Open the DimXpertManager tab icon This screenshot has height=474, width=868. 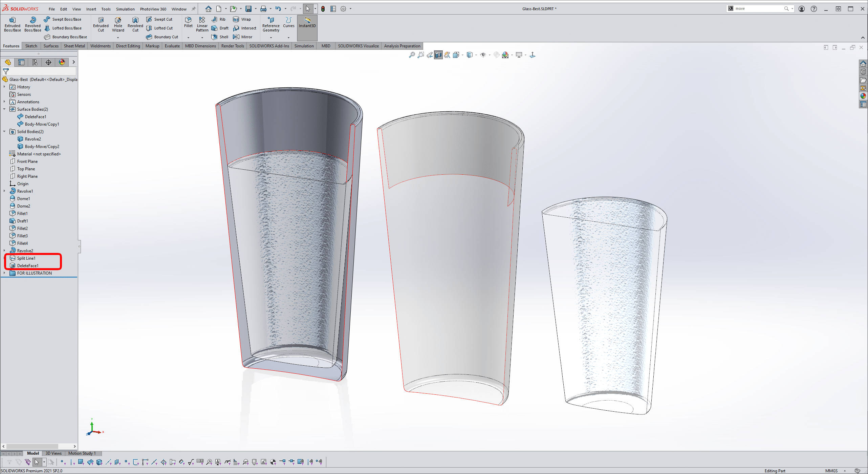[x=48, y=62]
